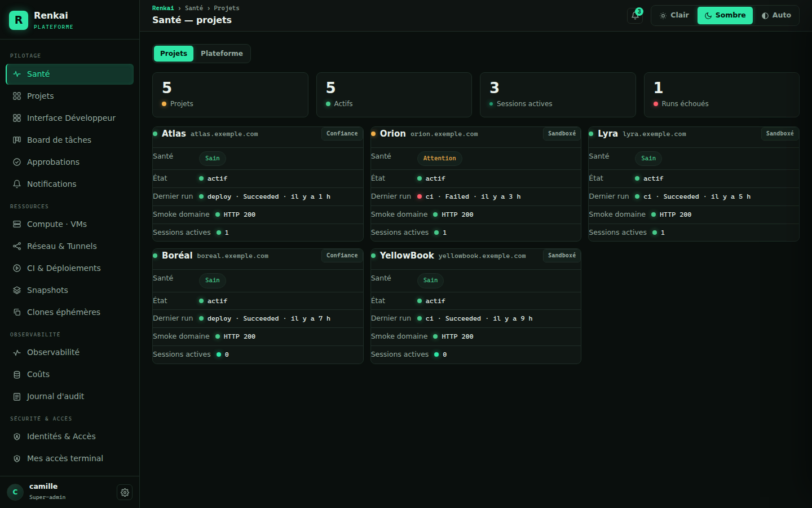Click the CI & Déploiements play icon
Screen dimensions: 812x508
coord(17,268)
